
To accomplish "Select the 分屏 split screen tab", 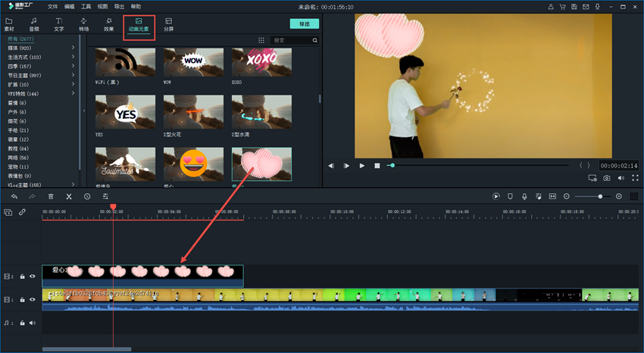I will coord(168,25).
